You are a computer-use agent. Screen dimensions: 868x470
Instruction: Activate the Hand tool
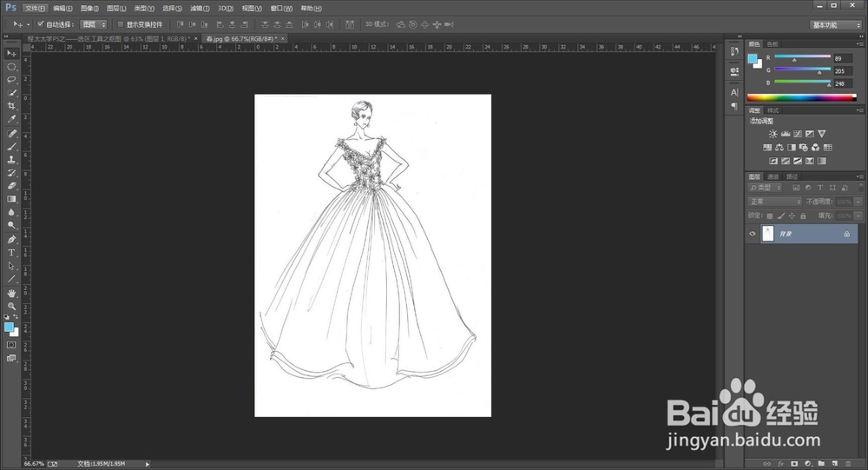pos(12,293)
